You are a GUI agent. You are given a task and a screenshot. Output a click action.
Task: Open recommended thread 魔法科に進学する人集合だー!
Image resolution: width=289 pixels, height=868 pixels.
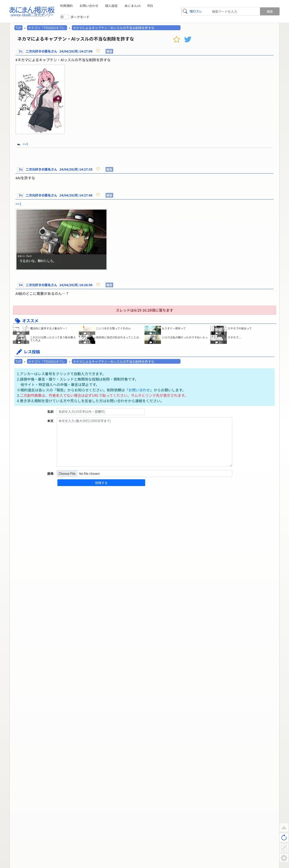click(48, 328)
